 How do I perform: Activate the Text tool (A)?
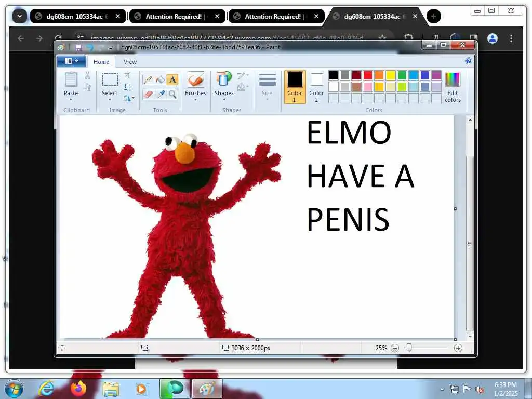pyautogui.click(x=172, y=79)
